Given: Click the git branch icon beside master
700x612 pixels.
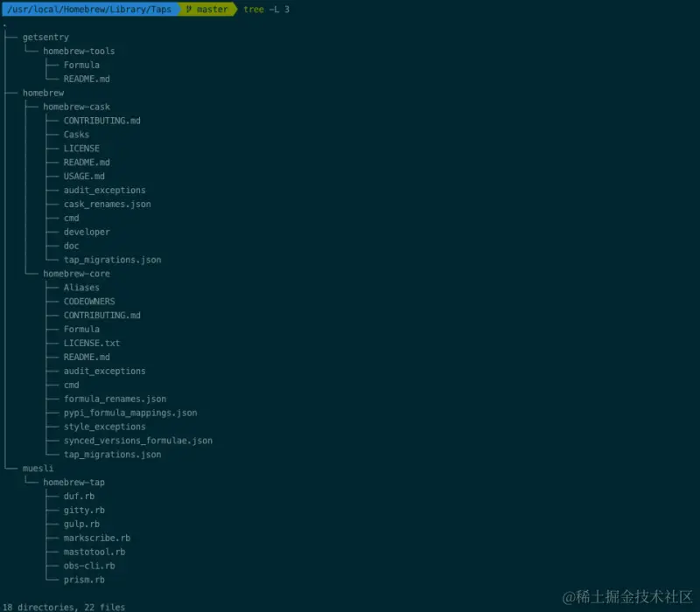Looking at the screenshot, I should 189,10.
